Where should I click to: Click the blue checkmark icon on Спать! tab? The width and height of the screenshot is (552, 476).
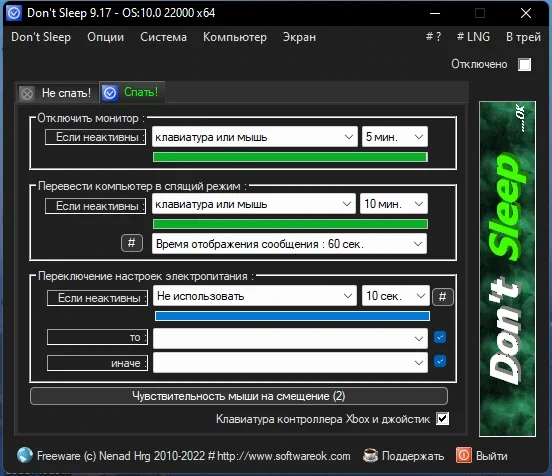pyautogui.click(x=110, y=93)
